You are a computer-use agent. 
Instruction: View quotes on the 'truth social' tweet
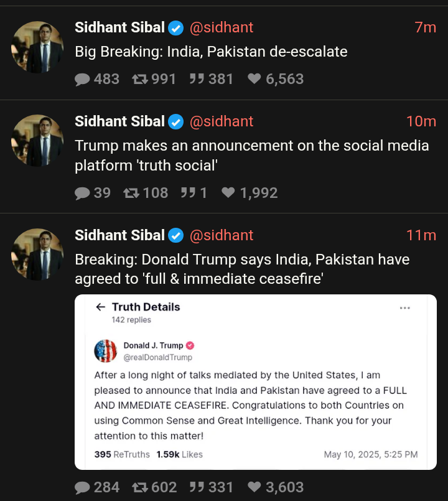click(194, 193)
